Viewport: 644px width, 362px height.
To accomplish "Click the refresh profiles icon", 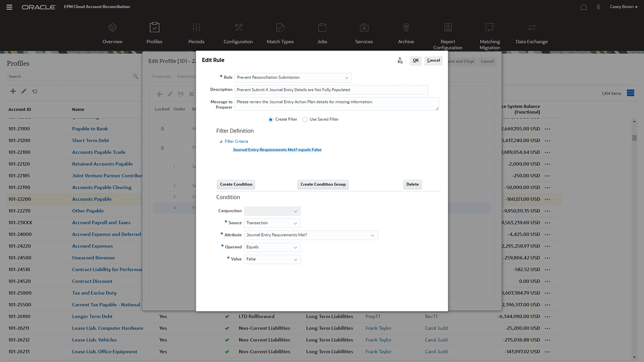I will click(35, 91).
